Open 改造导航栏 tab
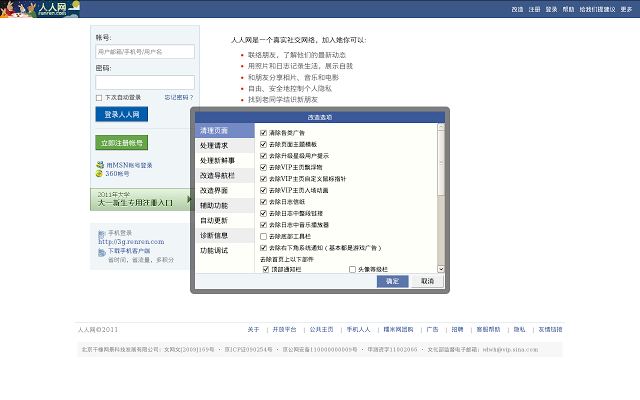Image resolution: width=640 pixels, height=400 pixels. click(224, 176)
